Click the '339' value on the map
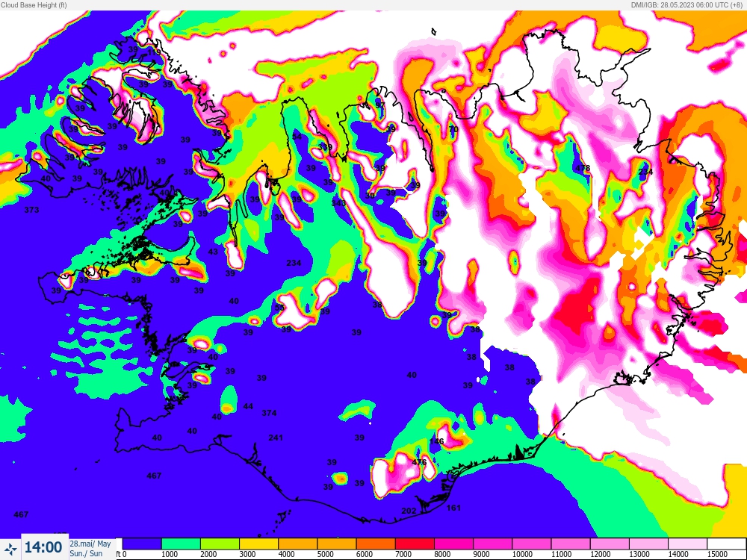 point(326,146)
